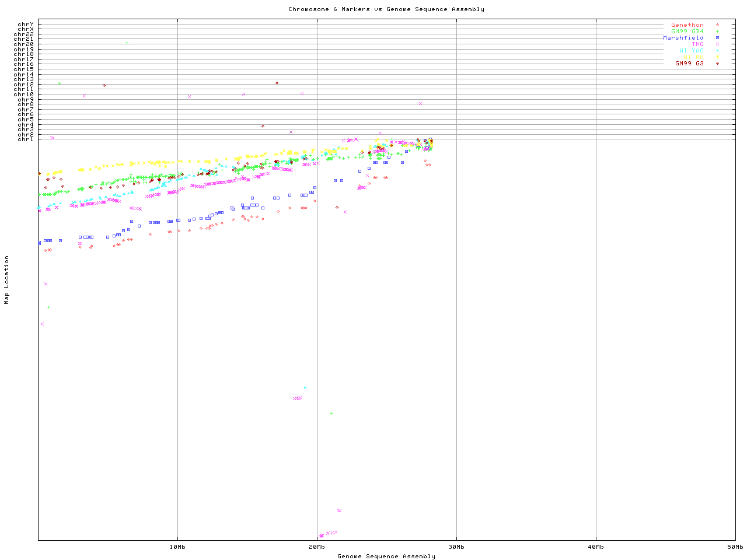Select the cyan triangle WI YAC legend symbol
747x560 pixels.
pos(717,51)
